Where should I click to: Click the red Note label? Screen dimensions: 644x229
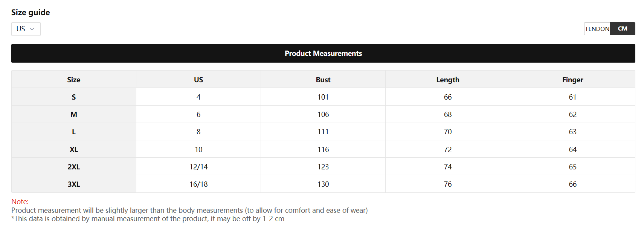[20, 201]
